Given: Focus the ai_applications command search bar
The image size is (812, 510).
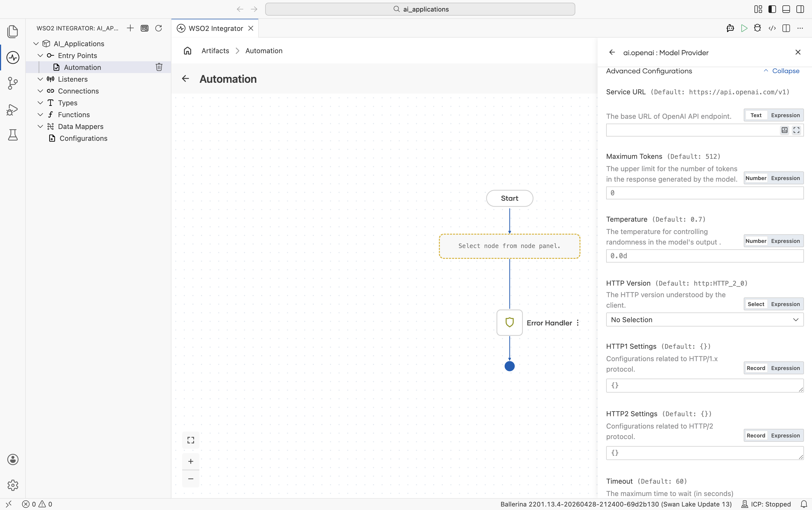Looking at the screenshot, I should point(420,9).
